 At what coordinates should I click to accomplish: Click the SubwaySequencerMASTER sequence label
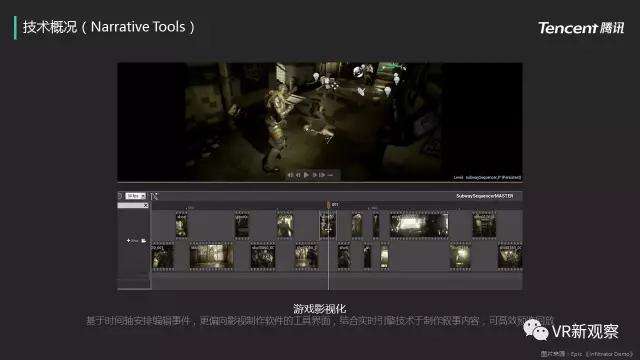(484, 196)
